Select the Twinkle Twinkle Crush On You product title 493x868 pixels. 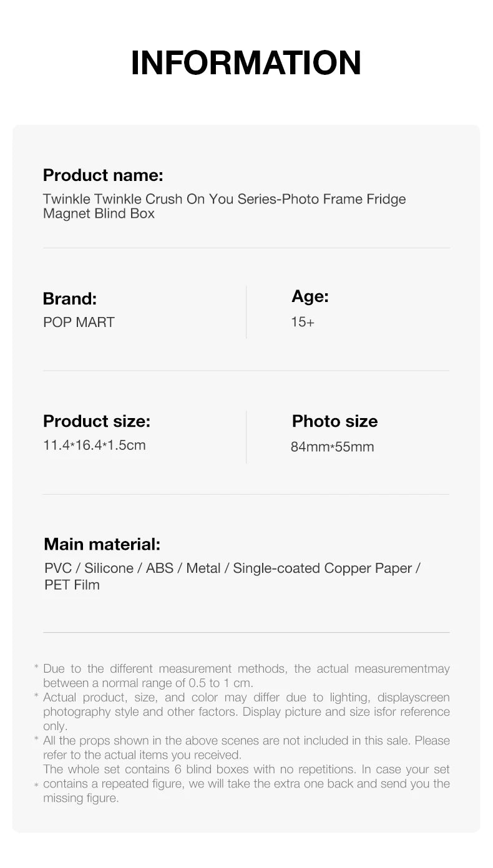click(224, 199)
